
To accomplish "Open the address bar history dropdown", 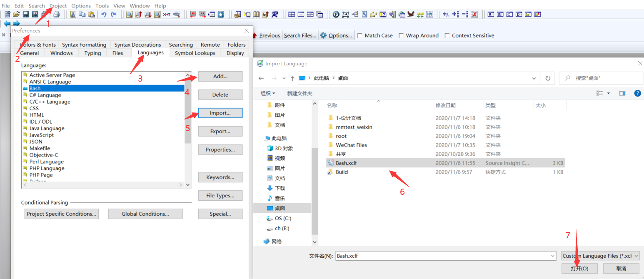I will tap(534, 78).
